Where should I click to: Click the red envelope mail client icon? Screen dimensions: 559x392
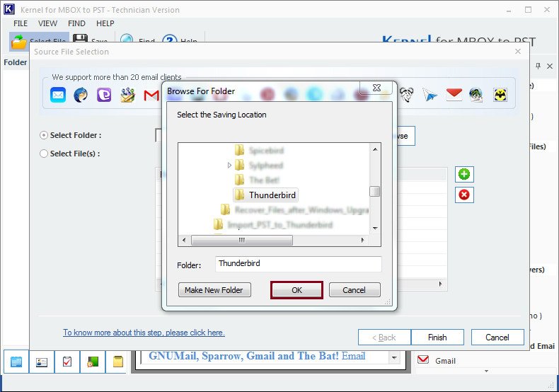454,95
